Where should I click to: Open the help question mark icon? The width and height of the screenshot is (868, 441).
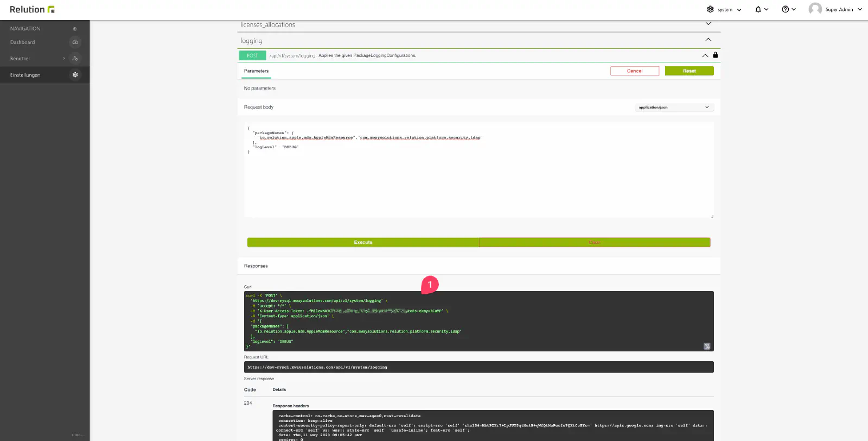[785, 9]
